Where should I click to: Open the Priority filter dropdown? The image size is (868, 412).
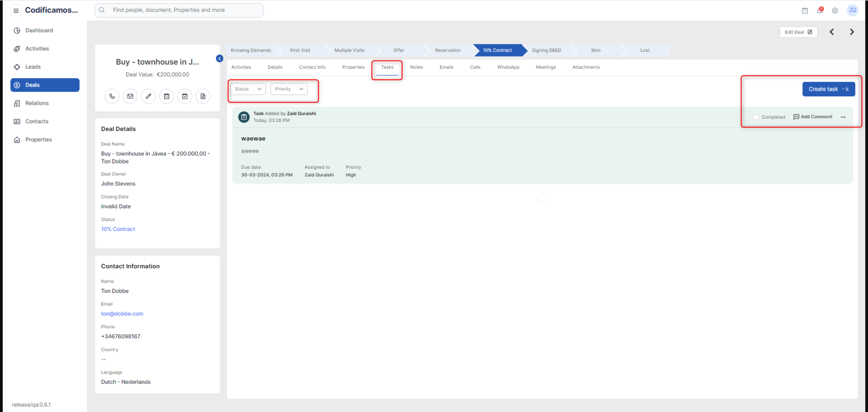point(289,89)
